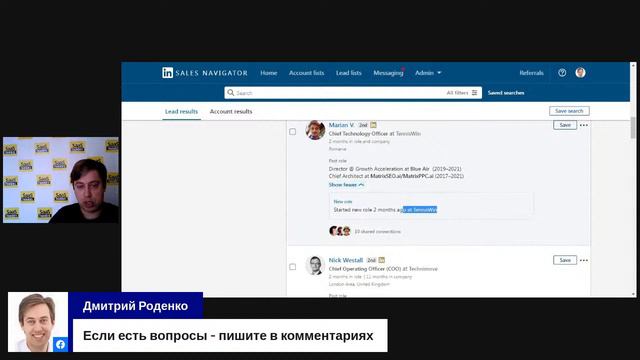Open more options for Nick Westall
Screen dimensions: 640x360
coord(584,260)
